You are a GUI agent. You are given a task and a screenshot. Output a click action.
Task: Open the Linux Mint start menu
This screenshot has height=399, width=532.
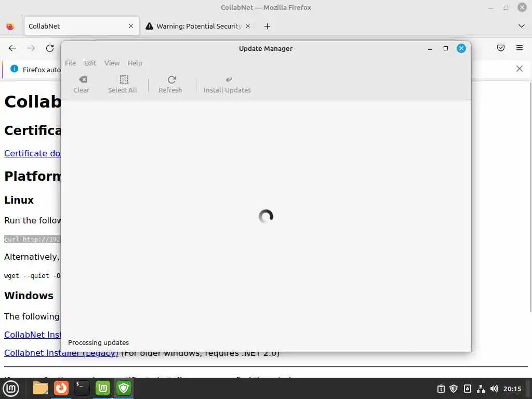[11, 389]
